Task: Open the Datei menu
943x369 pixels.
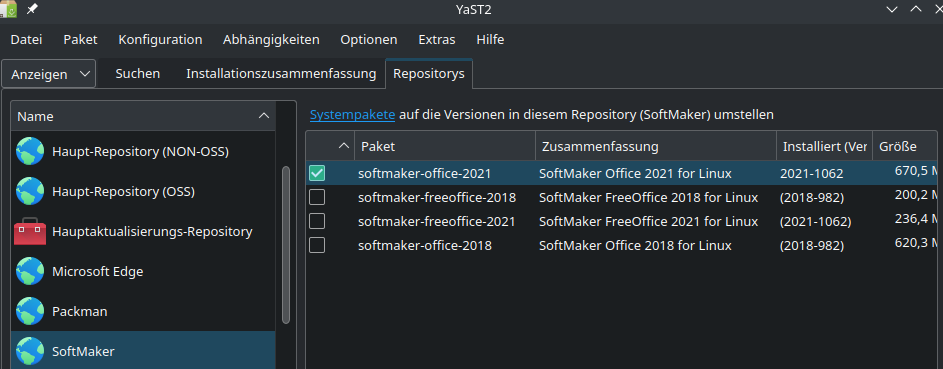Action: point(26,40)
